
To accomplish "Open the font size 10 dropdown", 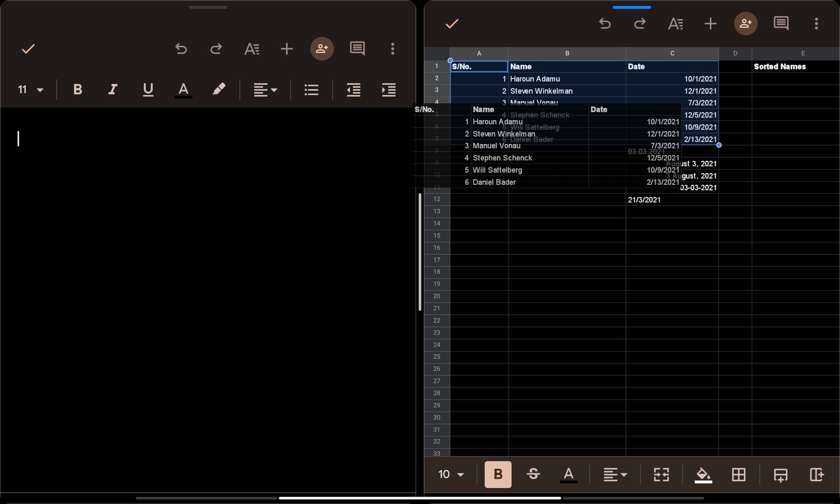I will click(x=451, y=474).
